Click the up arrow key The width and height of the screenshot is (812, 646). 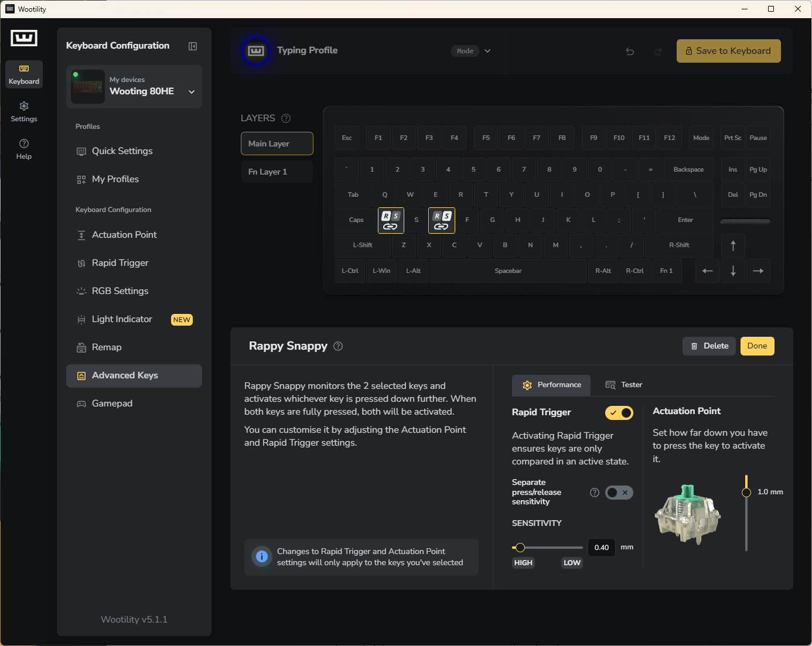click(733, 245)
